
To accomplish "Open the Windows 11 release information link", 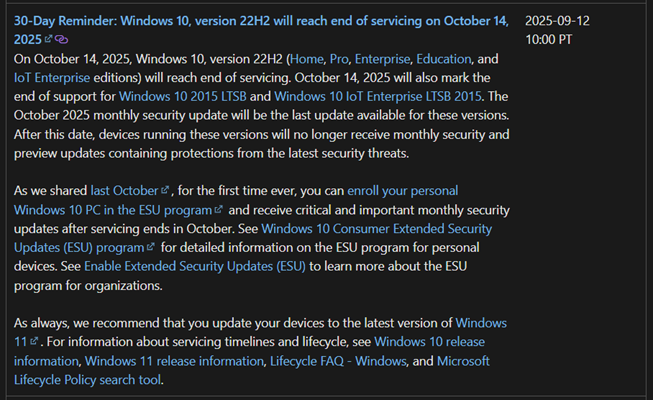I will (176, 361).
